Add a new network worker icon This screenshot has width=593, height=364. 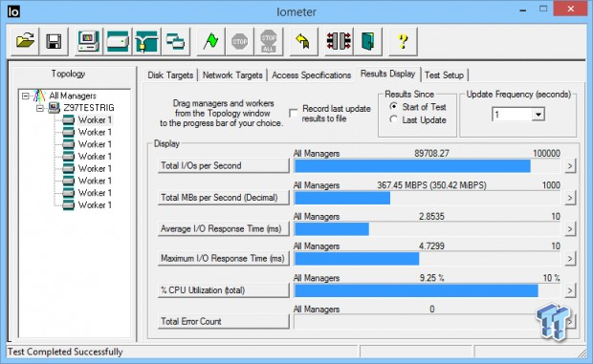[x=146, y=41]
